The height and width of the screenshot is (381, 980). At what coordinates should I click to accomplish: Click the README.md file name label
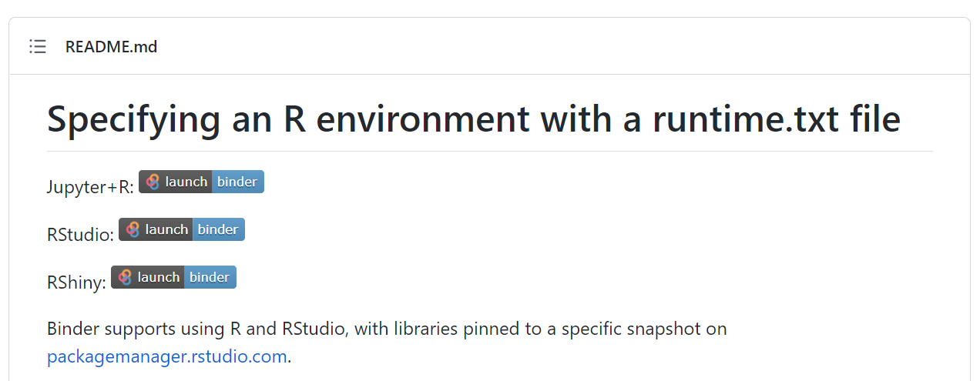pyautogui.click(x=111, y=47)
